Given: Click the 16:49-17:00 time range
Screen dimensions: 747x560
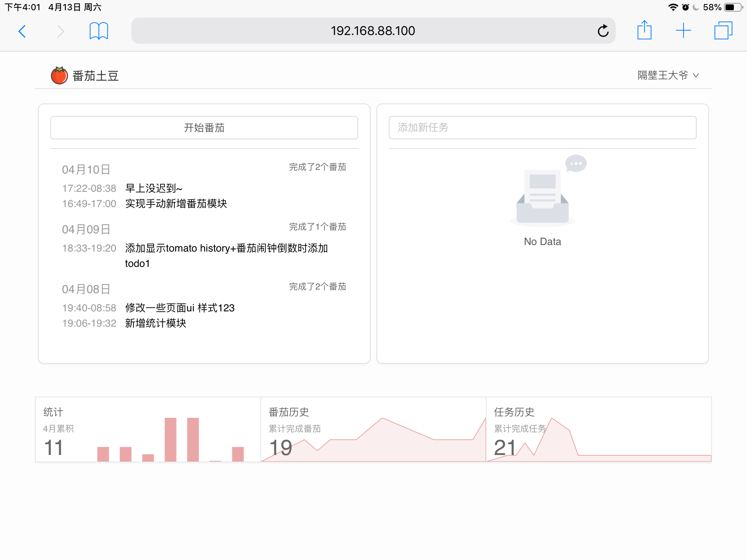Looking at the screenshot, I should click(89, 204).
